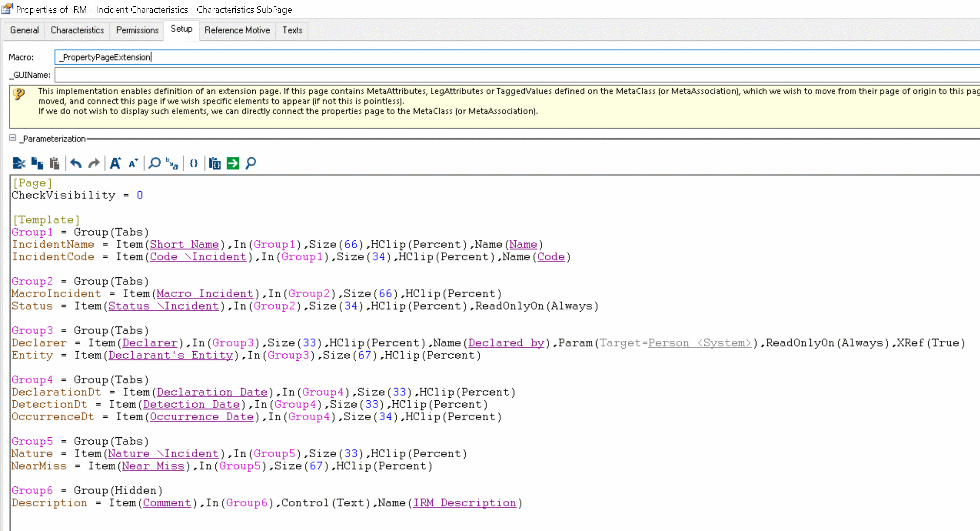Click the Declared by link

pyautogui.click(x=506, y=343)
